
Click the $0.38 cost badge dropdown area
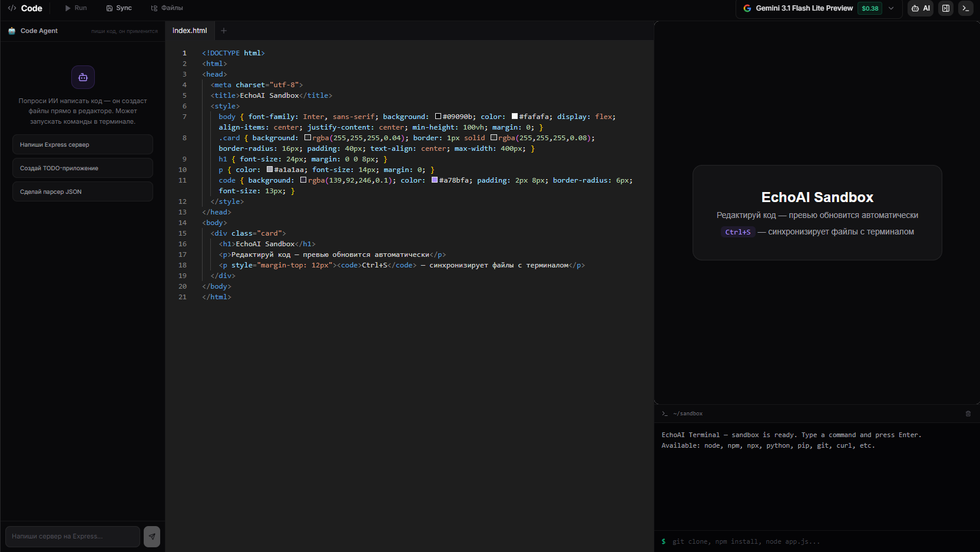(x=870, y=9)
